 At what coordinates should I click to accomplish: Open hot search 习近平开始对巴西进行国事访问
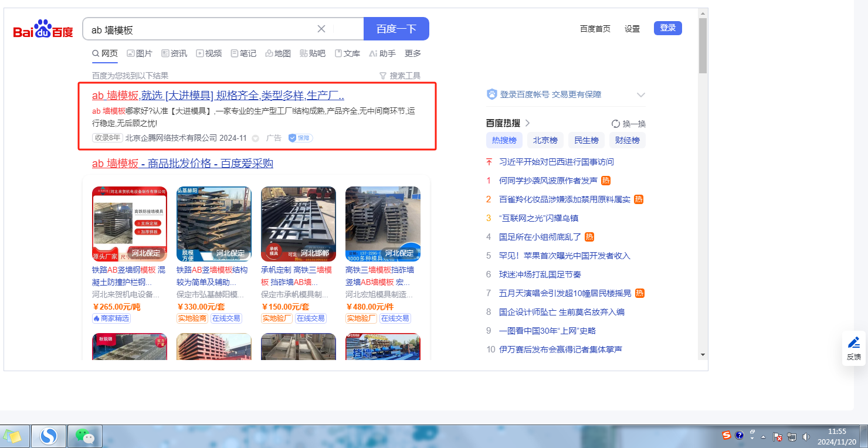[557, 162]
